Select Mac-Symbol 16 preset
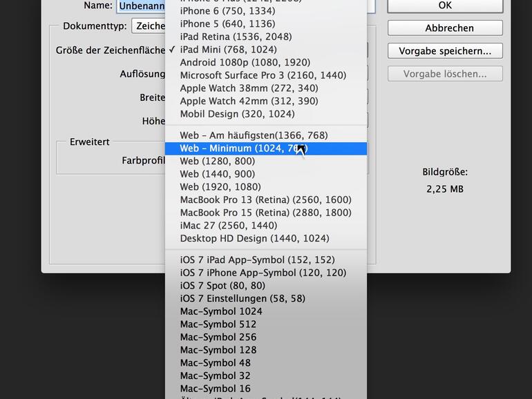 266,389
